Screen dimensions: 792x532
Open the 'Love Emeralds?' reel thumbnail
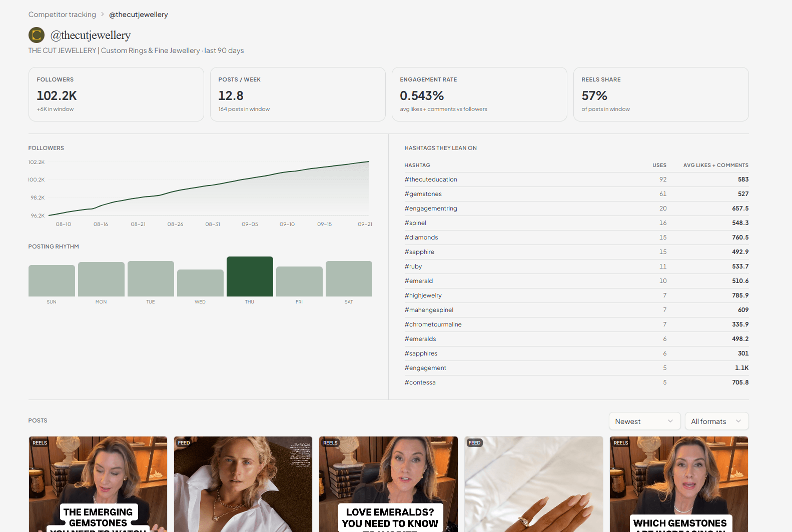(x=388, y=484)
